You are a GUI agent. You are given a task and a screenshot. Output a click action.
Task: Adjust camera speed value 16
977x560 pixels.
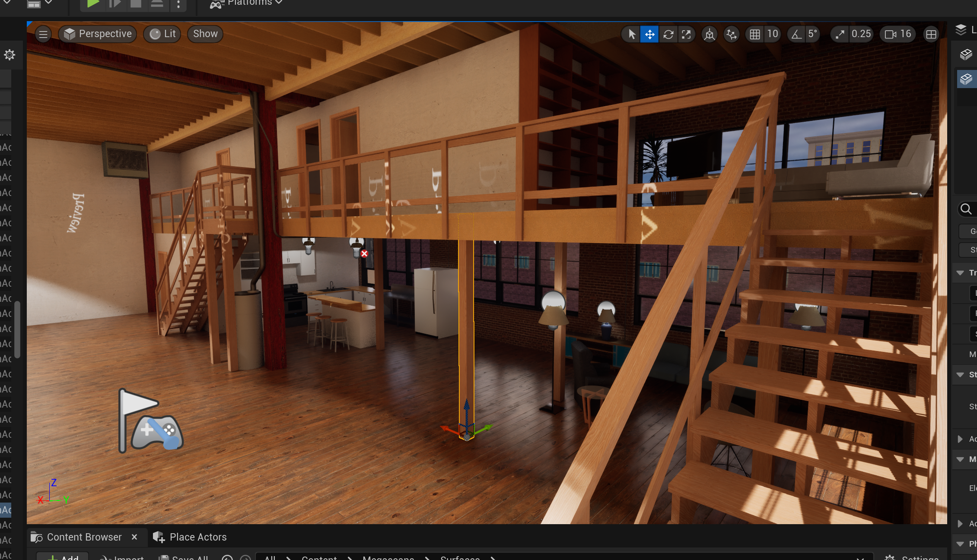pyautogui.click(x=898, y=34)
